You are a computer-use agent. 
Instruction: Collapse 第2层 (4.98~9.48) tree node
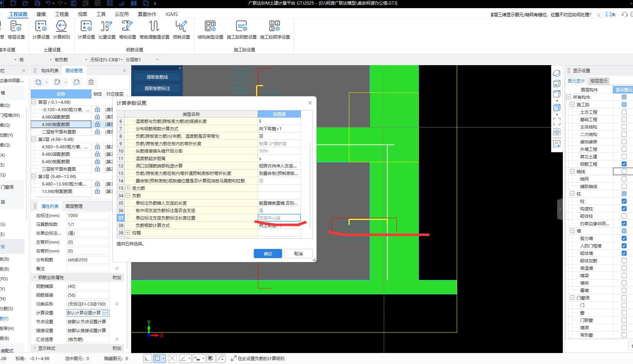(x=34, y=139)
